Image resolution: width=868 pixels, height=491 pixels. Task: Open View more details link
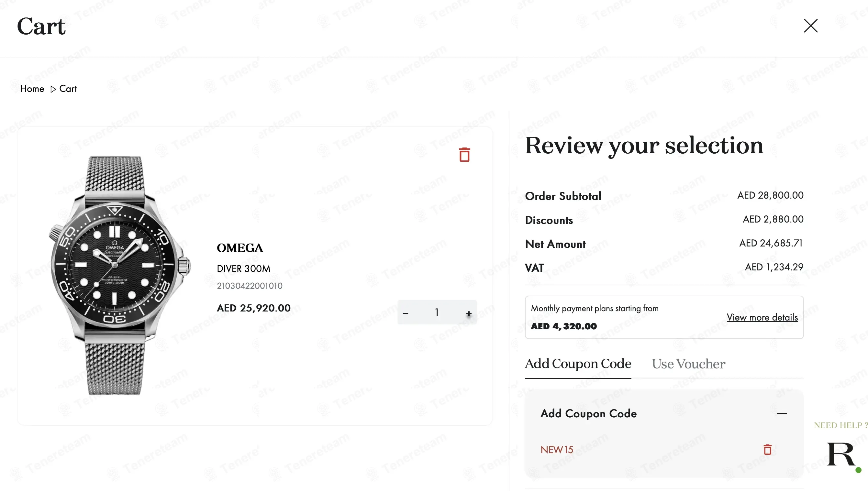762,317
